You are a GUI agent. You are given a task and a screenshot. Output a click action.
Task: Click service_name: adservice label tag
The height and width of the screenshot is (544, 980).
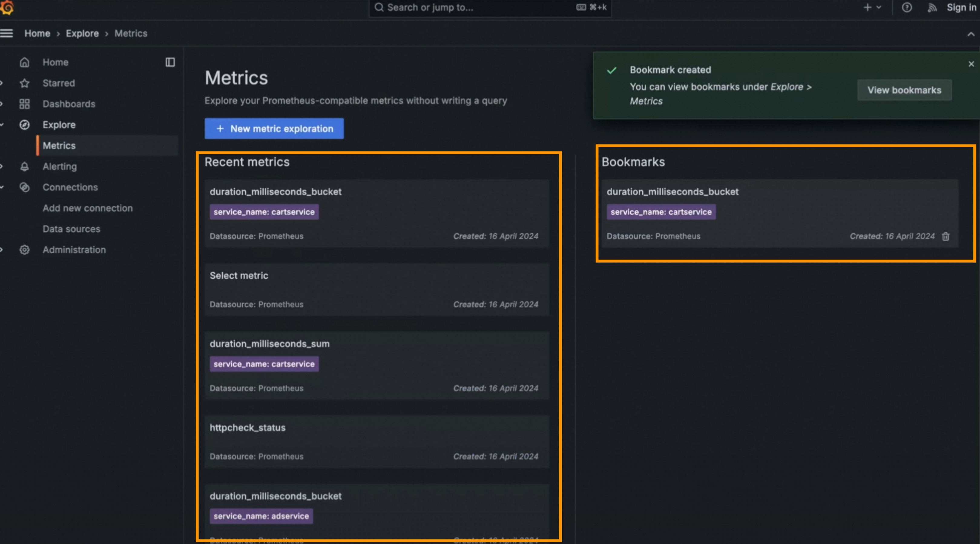click(261, 516)
